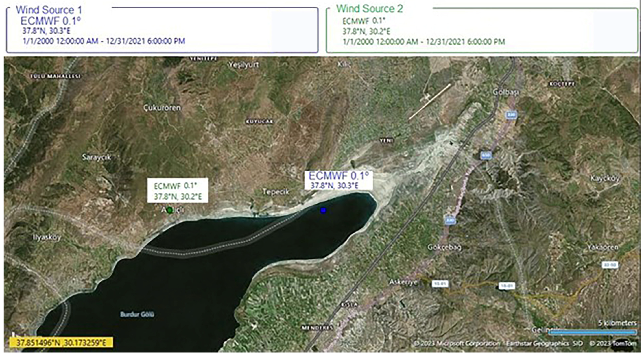This screenshot has width=644, height=355.
Task: Click the green wind source marker
Action: click(x=170, y=210)
